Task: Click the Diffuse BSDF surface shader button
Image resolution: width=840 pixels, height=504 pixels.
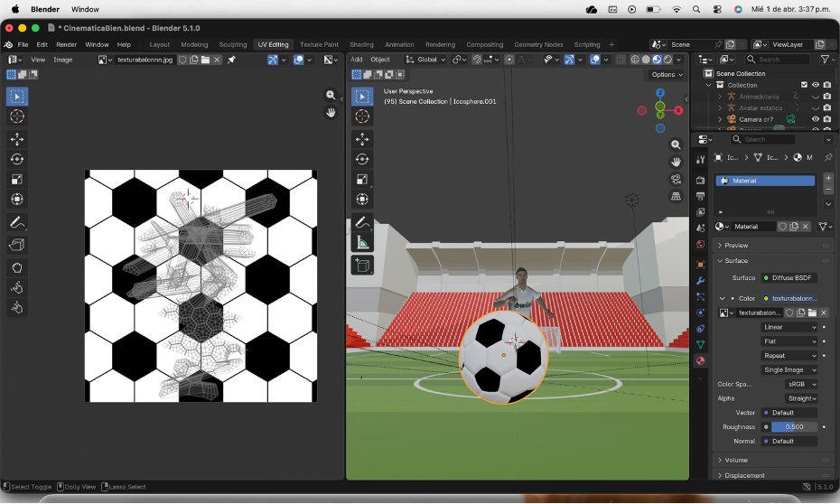Action: coord(789,278)
